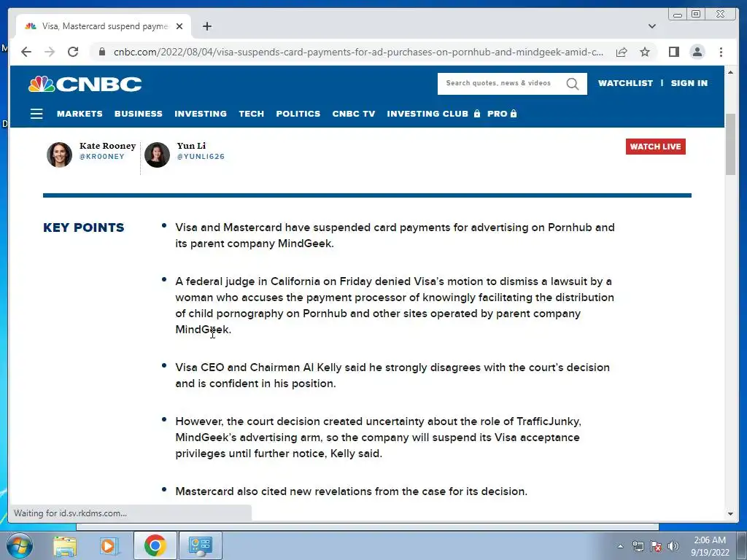Click the network tray icon

pos(638,546)
